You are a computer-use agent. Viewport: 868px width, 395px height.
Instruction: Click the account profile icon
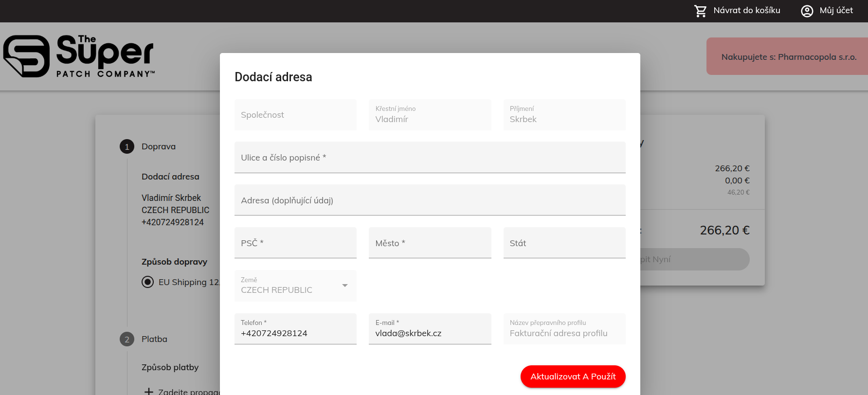tap(807, 11)
